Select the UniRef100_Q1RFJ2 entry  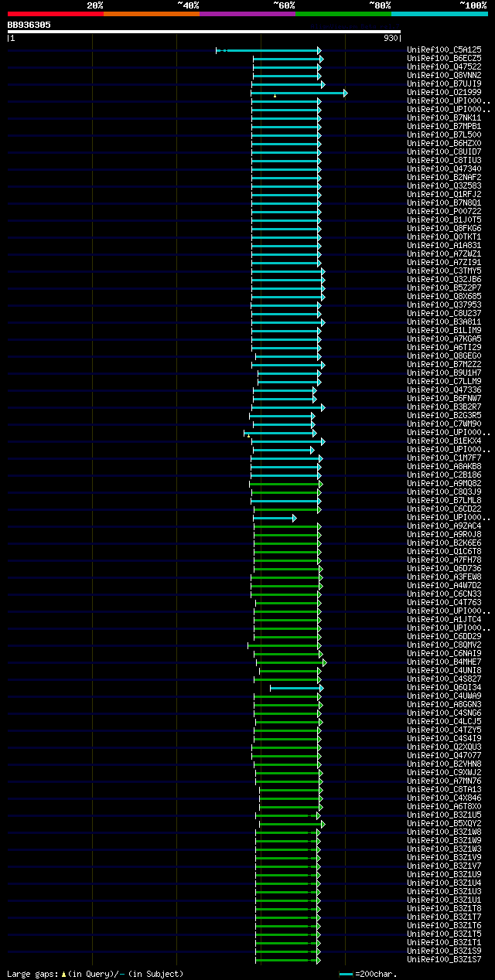[x=444, y=194]
